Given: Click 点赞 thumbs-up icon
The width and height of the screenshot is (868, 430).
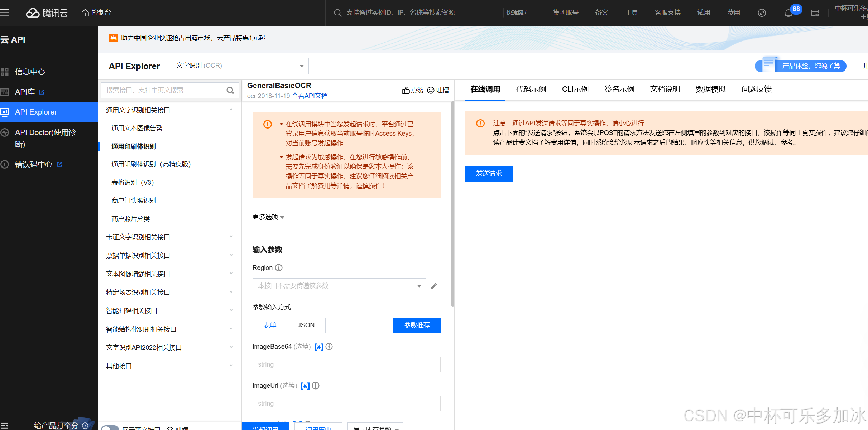Looking at the screenshot, I should pos(406,90).
